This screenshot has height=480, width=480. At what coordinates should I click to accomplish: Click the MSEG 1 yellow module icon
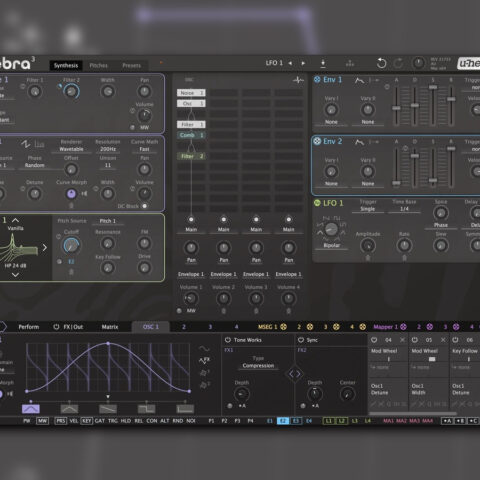283,327
